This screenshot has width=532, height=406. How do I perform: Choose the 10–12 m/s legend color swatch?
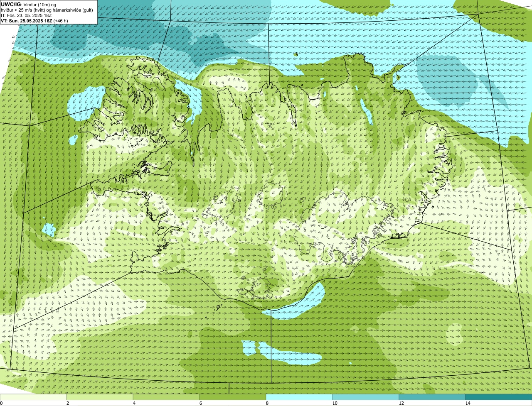pyautogui.click(x=366, y=397)
